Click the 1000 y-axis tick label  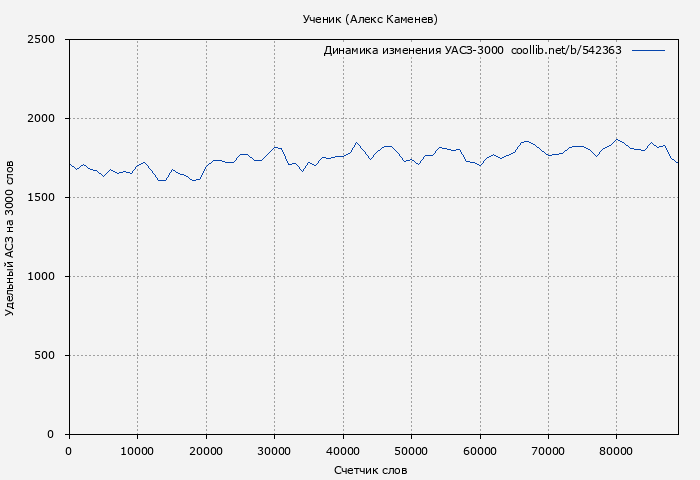47,277
